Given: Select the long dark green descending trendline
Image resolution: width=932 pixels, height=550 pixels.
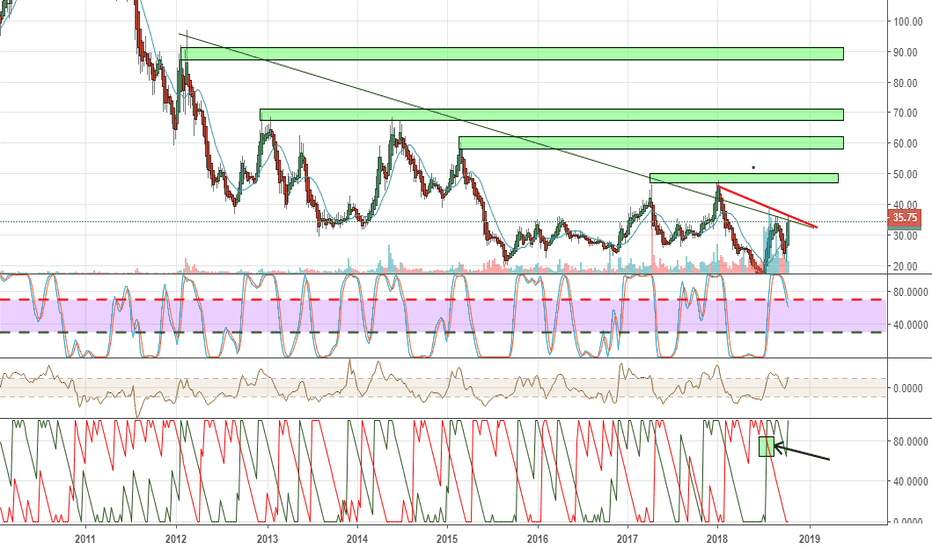Looking at the screenshot, I should (496, 130).
